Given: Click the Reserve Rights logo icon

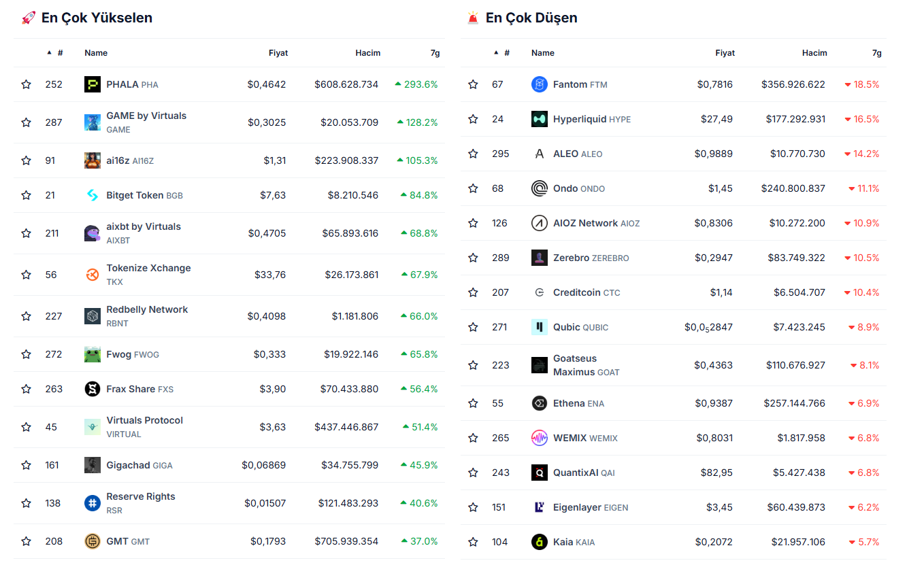Looking at the screenshot, I should 93,503.
